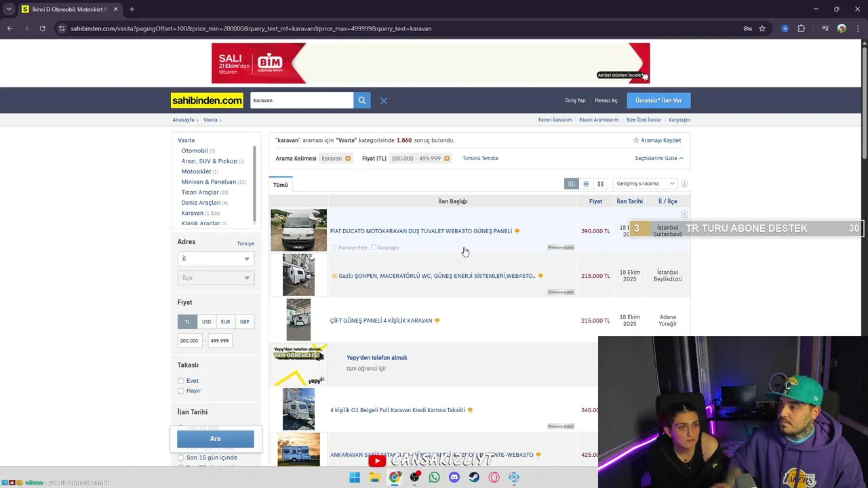The width and height of the screenshot is (868, 488).
Task: Clear the search with the X icon
Action: click(384, 100)
